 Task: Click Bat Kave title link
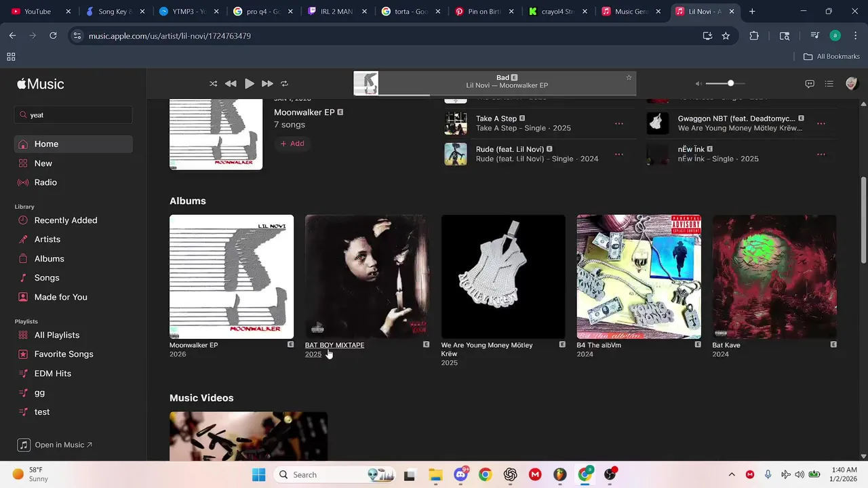(726, 345)
